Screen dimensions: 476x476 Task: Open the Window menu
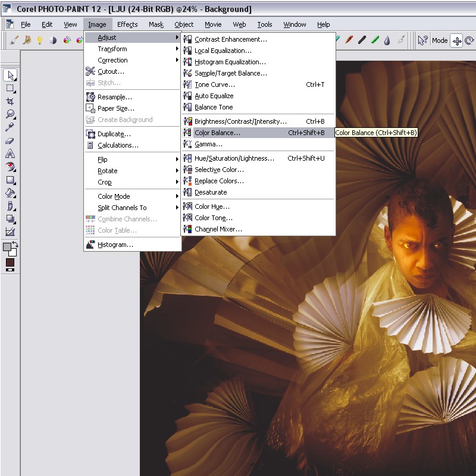point(295,24)
